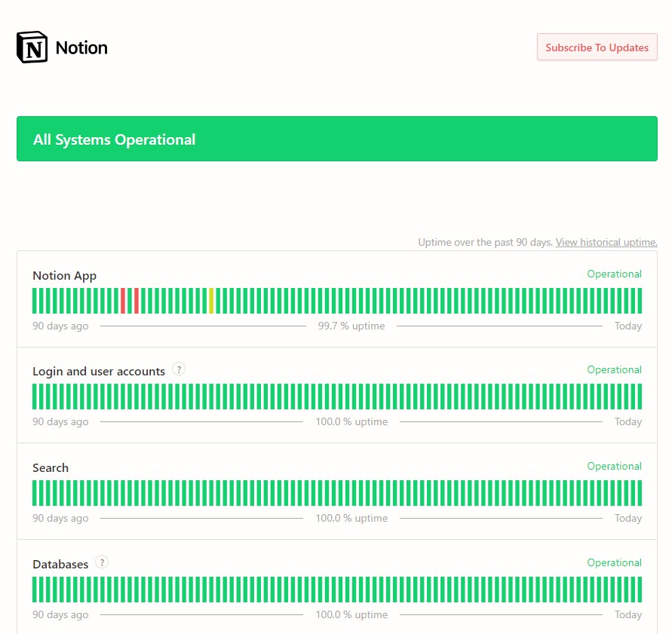Click 90 days ago label under Search
This screenshot has height=634, width=672.
click(60, 519)
